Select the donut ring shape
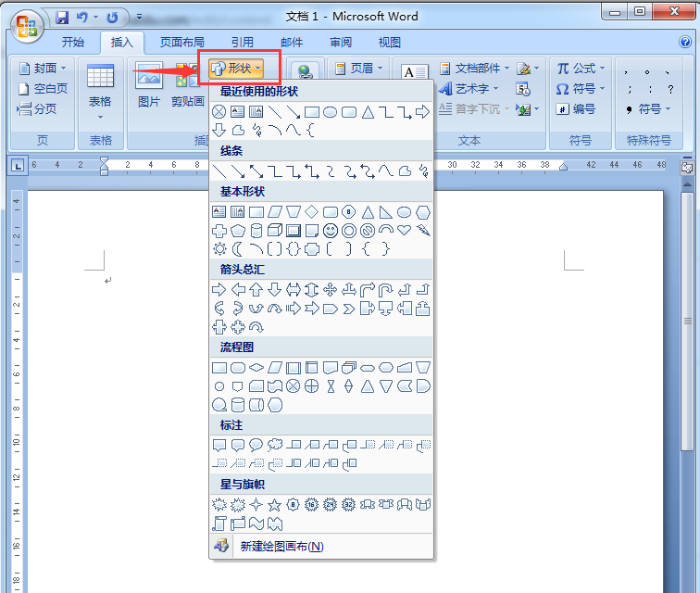Viewport: 700px width, 593px height. point(349,231)
